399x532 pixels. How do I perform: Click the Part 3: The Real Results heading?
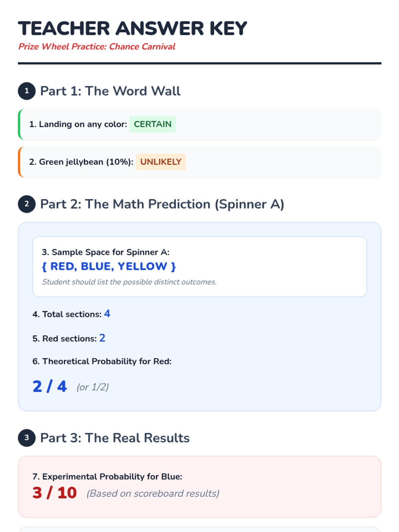point(115,438)
